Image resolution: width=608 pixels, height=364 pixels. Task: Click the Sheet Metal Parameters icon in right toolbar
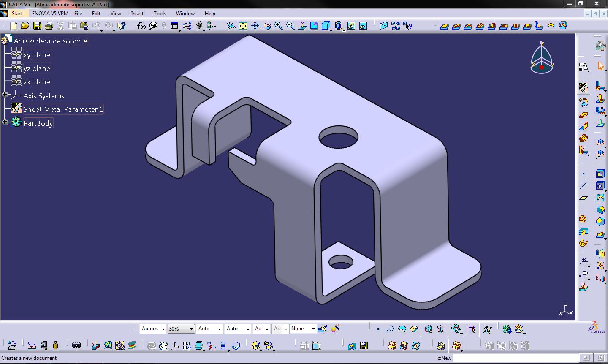pos(584,87)
